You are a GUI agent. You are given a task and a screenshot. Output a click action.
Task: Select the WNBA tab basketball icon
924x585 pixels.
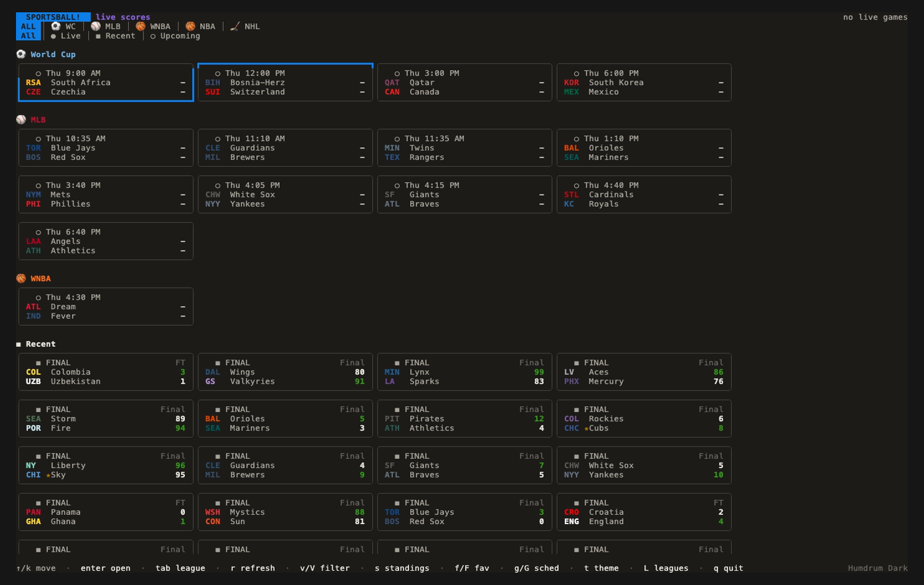[140, 26]
